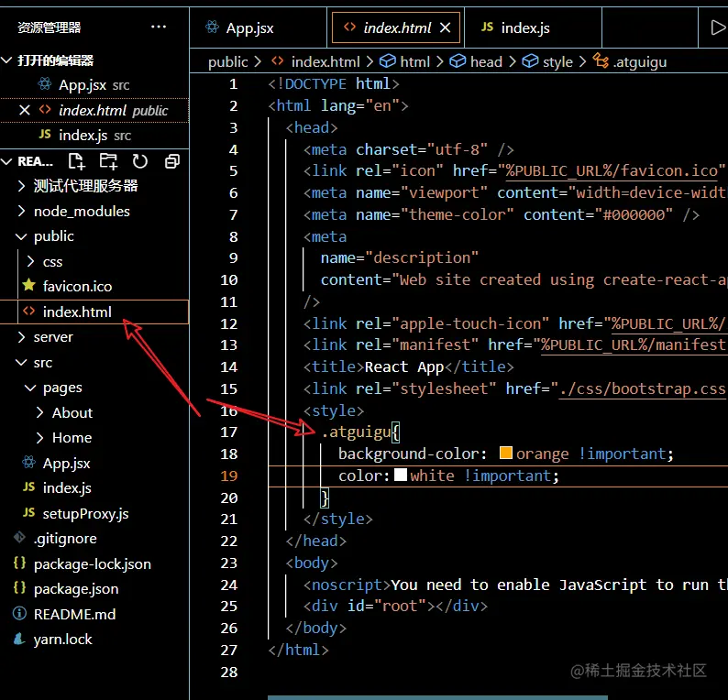The height and width of the screenshot is (700, 728).
Task: Click the New File icon in explorer toolbar
Action: [77, 161]
